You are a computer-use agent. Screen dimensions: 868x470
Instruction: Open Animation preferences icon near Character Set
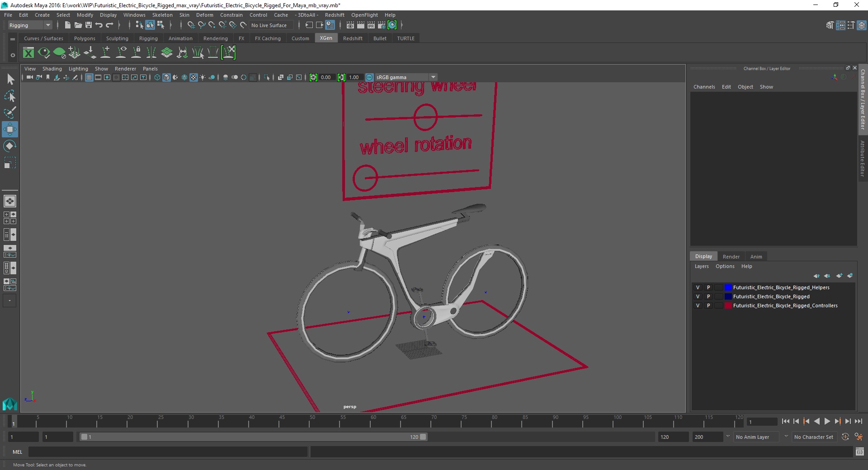point(859,437)
